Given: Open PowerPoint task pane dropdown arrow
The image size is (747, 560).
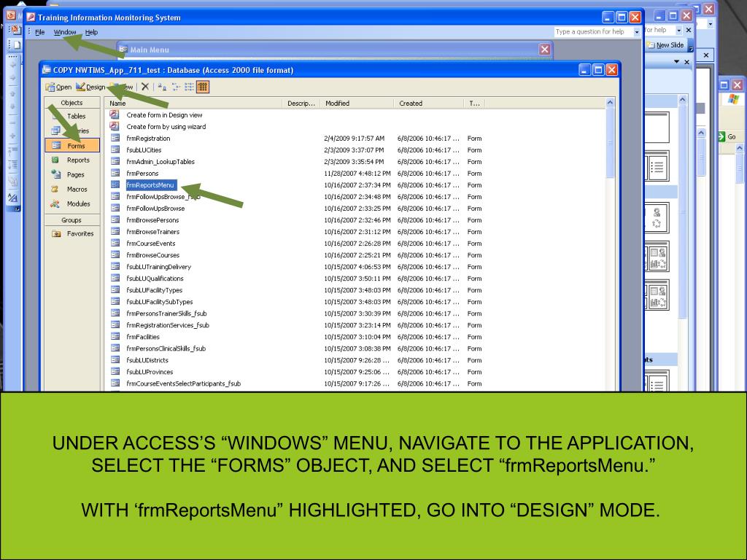Looking at the screenshot, I should tap(676, 62).
